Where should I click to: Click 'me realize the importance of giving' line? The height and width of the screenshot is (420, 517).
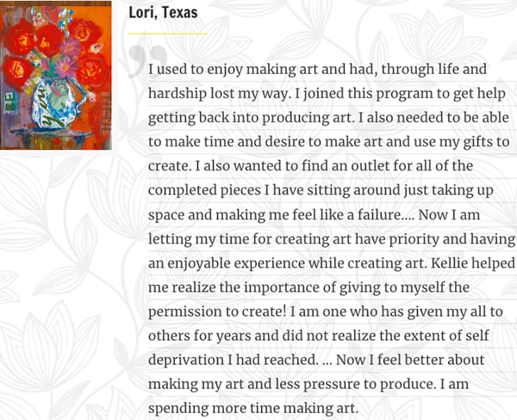tap(308, 287)
